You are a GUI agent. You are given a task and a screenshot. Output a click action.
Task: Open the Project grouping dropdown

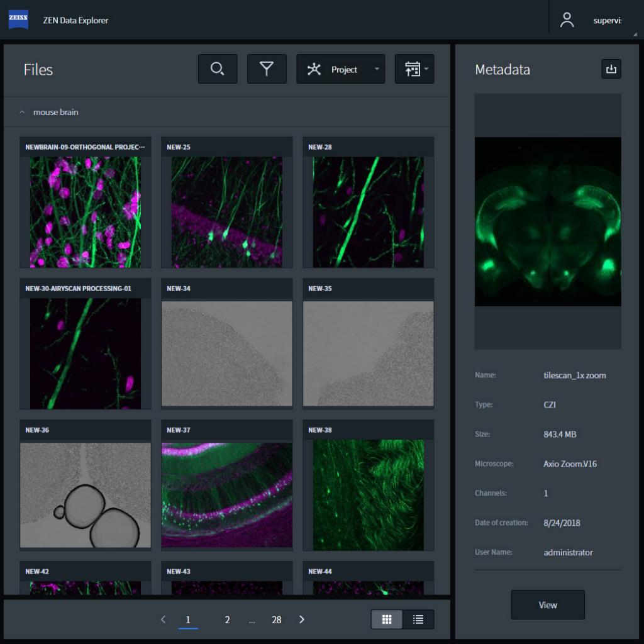pyautogui.click(x=375, y=69)
